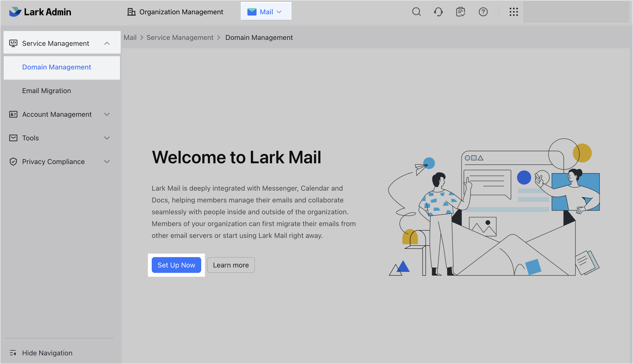Click the Set Up Now button
Screen dimensions: 633x364
(176, 265)
